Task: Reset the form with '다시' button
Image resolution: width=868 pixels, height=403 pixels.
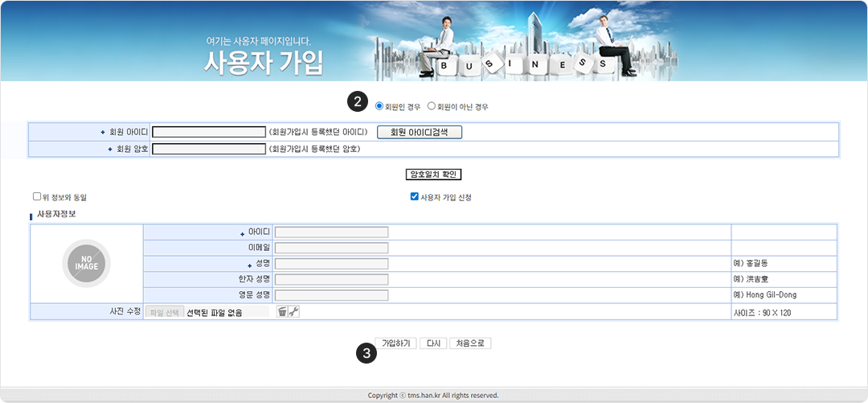Action: [x=433, y=343]
